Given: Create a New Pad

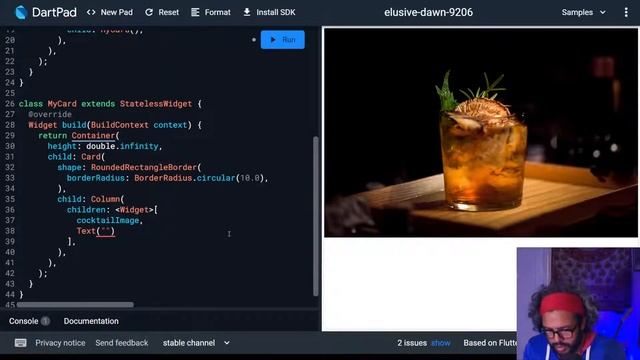Looking at the screenshot, I should [110, 12].
